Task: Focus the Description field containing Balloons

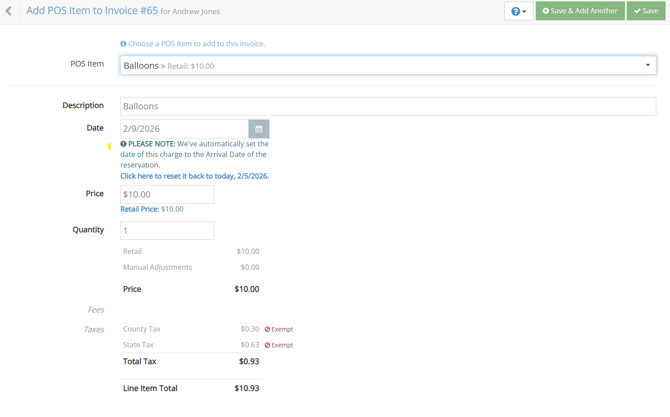Action: tap(387, 106)
